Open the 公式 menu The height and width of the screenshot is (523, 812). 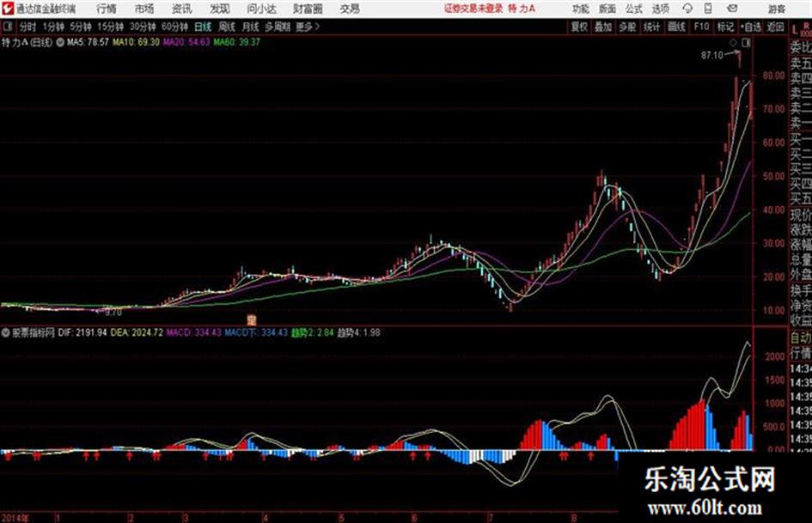(634, 9)
